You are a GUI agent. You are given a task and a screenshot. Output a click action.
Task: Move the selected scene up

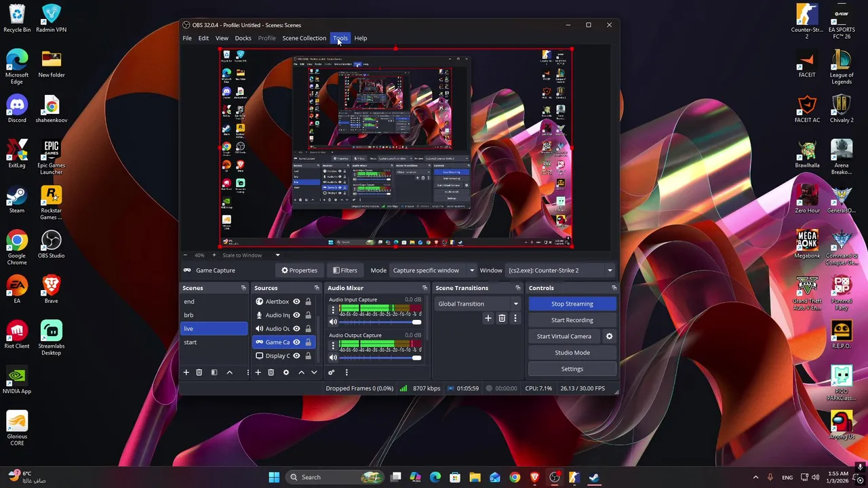click(x=229, y=372)
